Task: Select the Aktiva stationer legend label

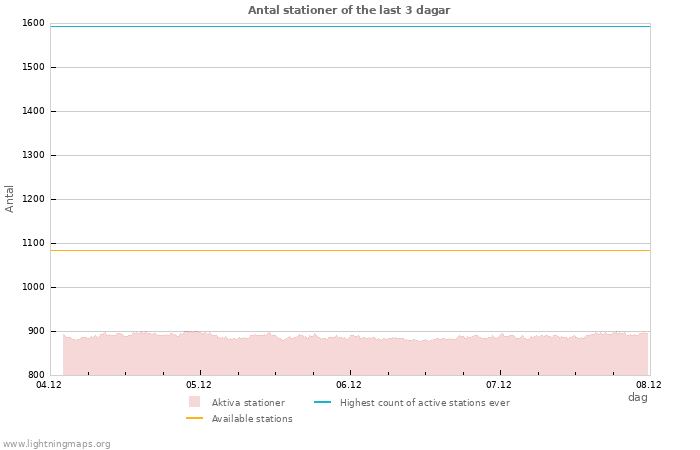Action: tap(248, 403)
